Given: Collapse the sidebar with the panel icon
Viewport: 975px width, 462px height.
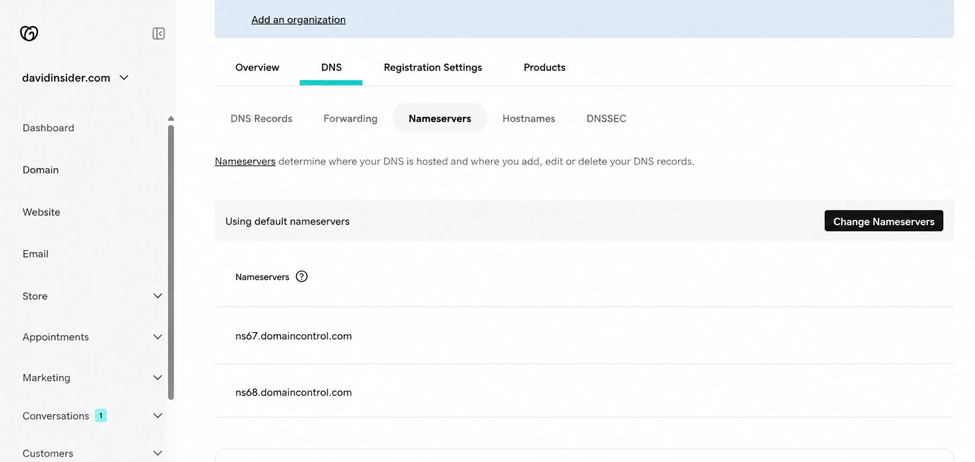Looking at the screenshot, I should coord(159,34).
